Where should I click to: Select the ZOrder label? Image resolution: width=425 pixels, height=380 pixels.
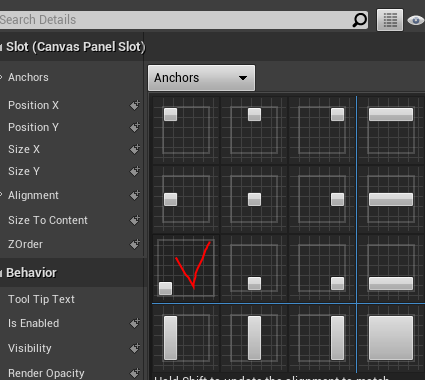[26, 244]
